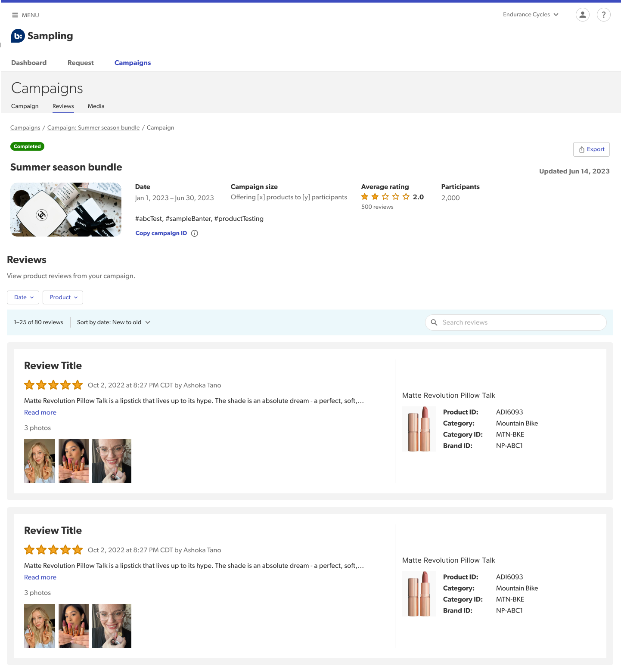Click Matte Revolution Pillow Talk in second review
The height and width of the screenshot is (672, 621).
click(x=449, y=561)
